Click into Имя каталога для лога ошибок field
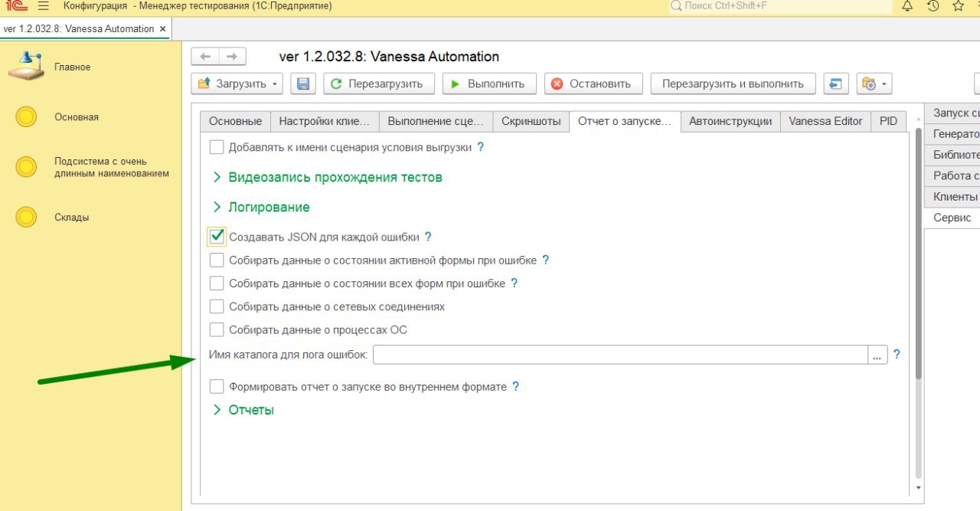This screenshot has width=980, height=511. coord(620,355)
